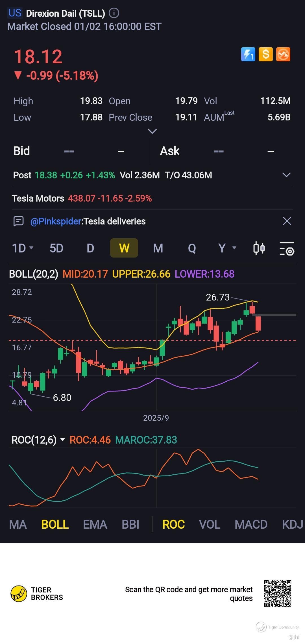Tap the High 19.83 value

91,101
